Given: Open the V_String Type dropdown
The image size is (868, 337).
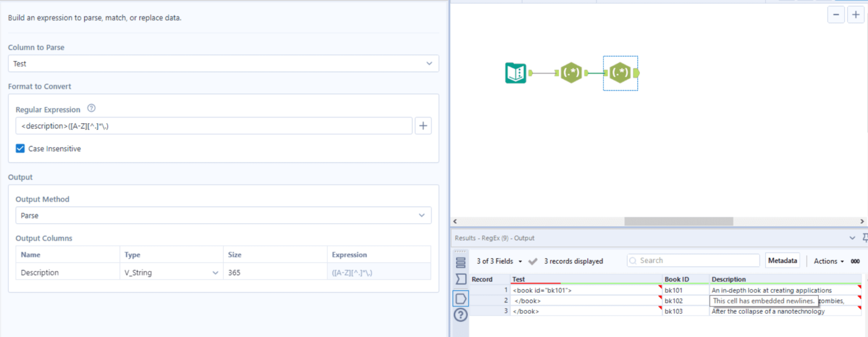Looking at the screenshot, I should tap(214, 272).
